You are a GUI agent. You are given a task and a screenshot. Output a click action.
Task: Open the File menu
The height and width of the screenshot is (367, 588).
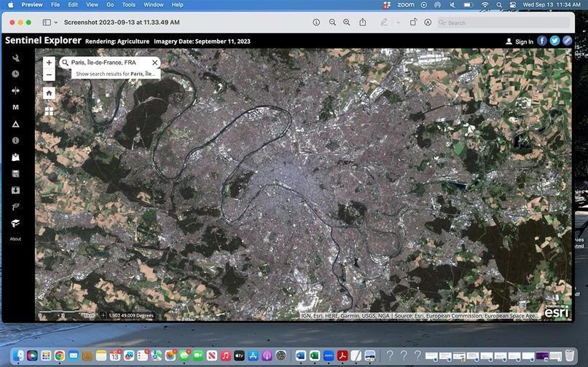55,5
